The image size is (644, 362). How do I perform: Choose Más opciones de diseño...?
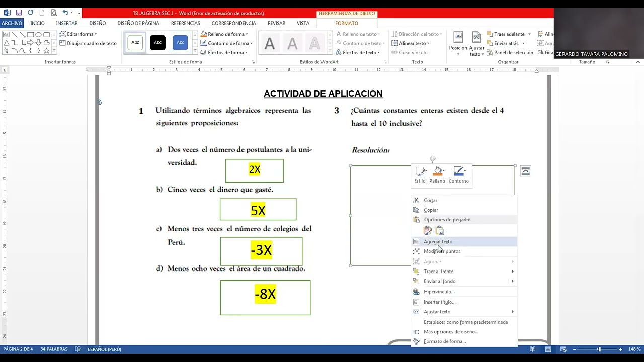[x=464, y=332]
